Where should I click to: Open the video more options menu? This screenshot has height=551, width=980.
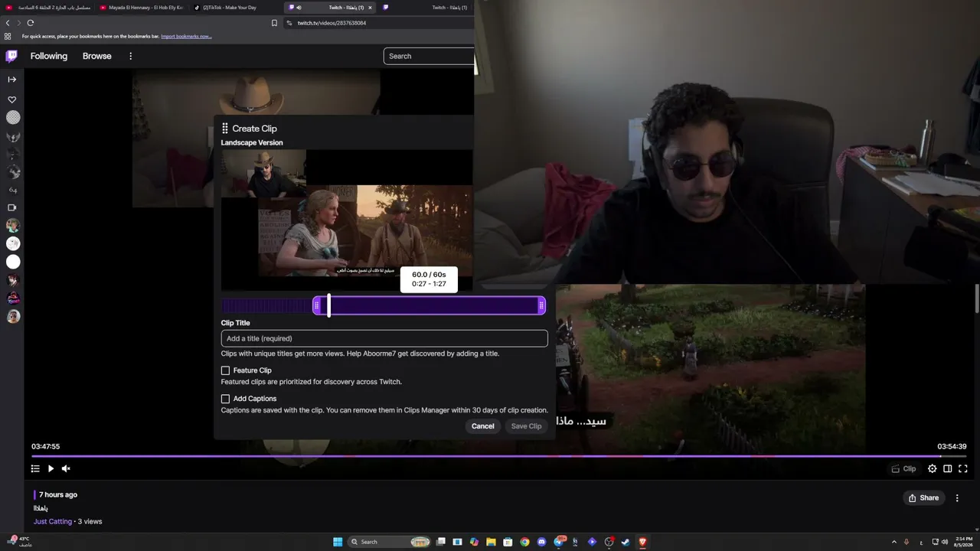point(957,497)
